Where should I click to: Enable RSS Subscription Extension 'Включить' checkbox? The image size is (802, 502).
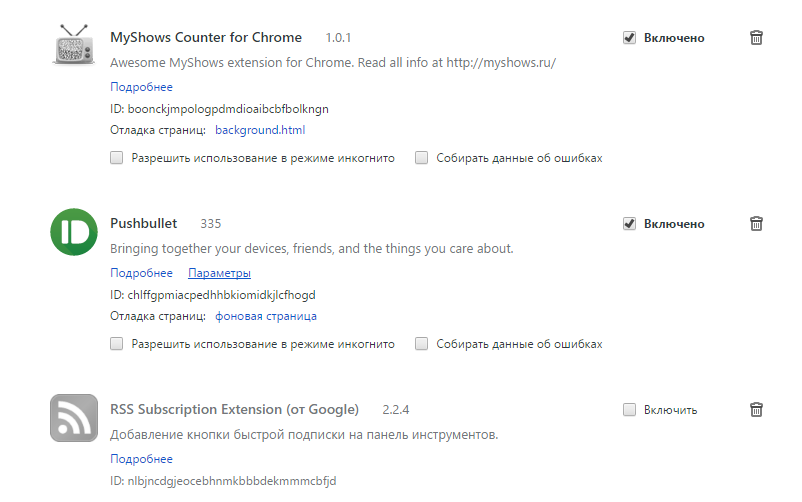(x=629, y=410)
